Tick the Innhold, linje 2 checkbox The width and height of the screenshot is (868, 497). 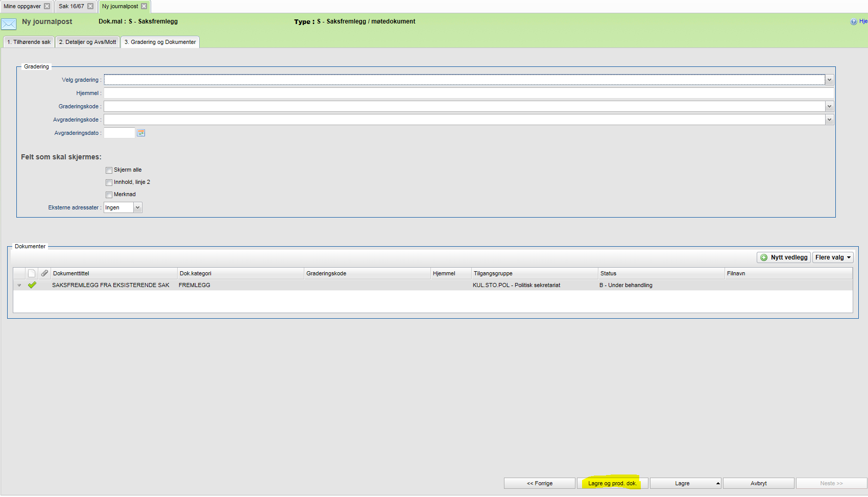point(109,182)
